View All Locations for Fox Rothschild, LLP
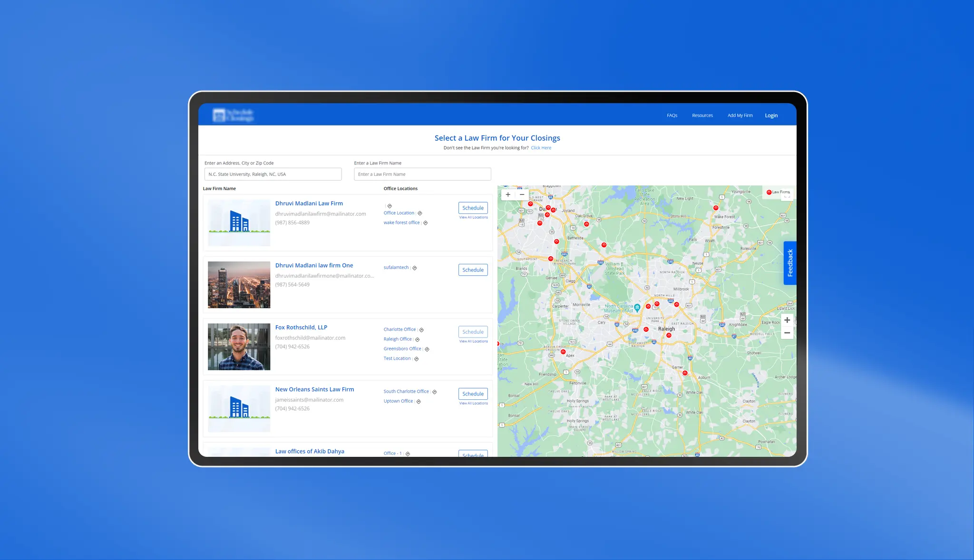 coord(473,341)
